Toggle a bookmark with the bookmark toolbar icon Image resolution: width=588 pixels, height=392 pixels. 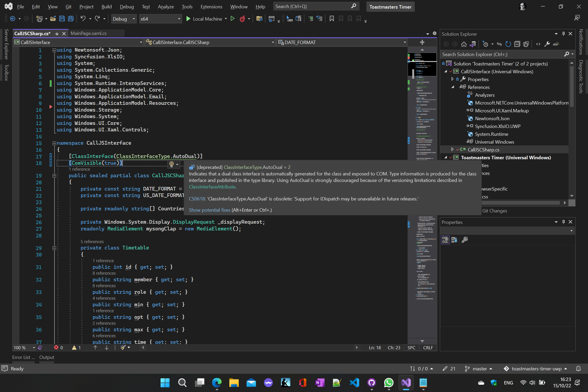332,19
